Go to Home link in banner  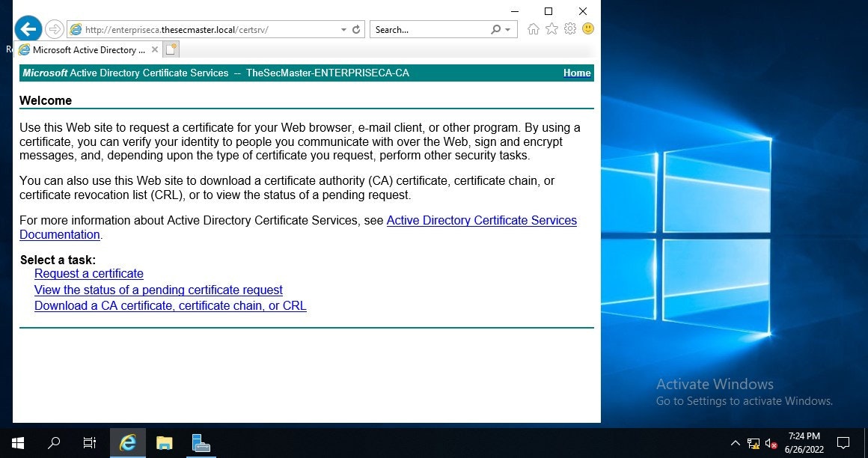[x=577, y=73]
